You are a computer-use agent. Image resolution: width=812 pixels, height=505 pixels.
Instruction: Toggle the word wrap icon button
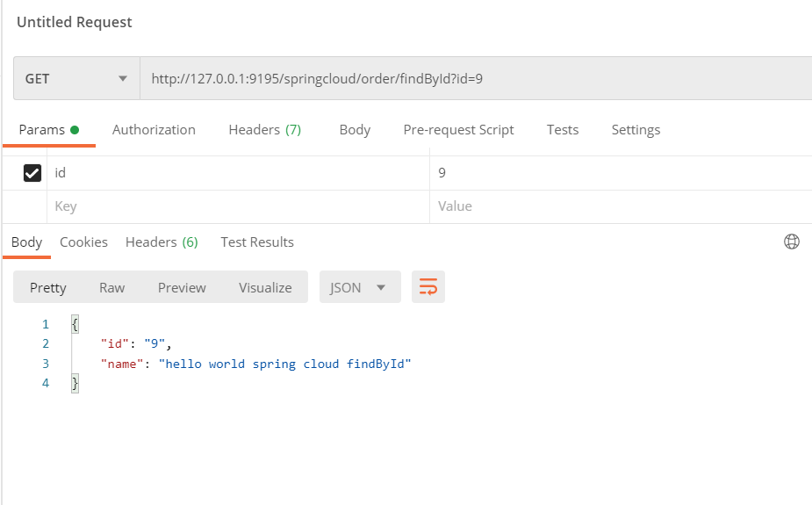pos(428,286)
